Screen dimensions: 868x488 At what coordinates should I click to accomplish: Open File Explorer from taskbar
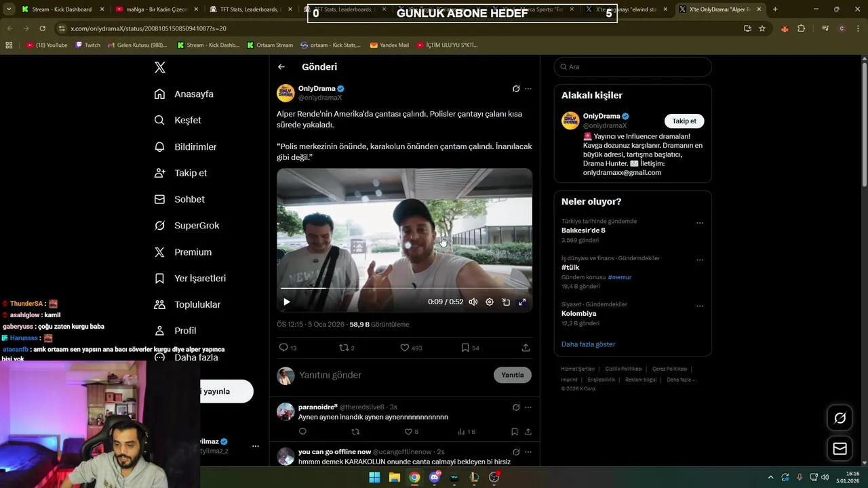(395, 477)
